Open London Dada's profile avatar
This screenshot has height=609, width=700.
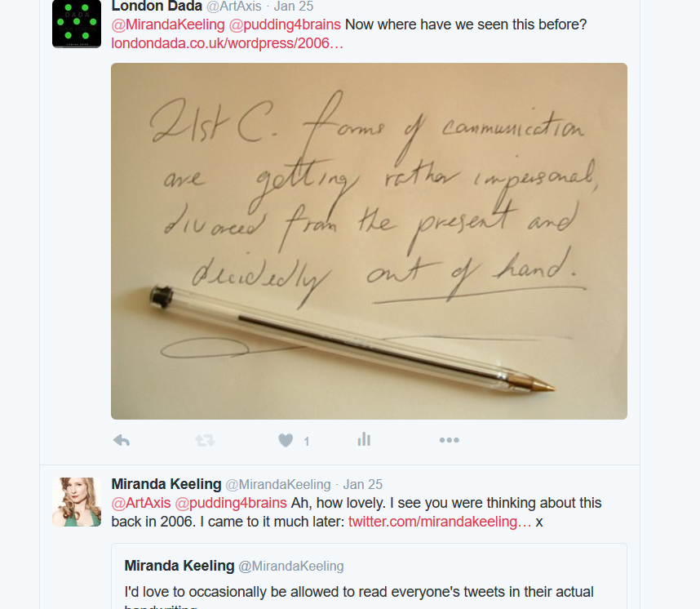coord(77,24)
